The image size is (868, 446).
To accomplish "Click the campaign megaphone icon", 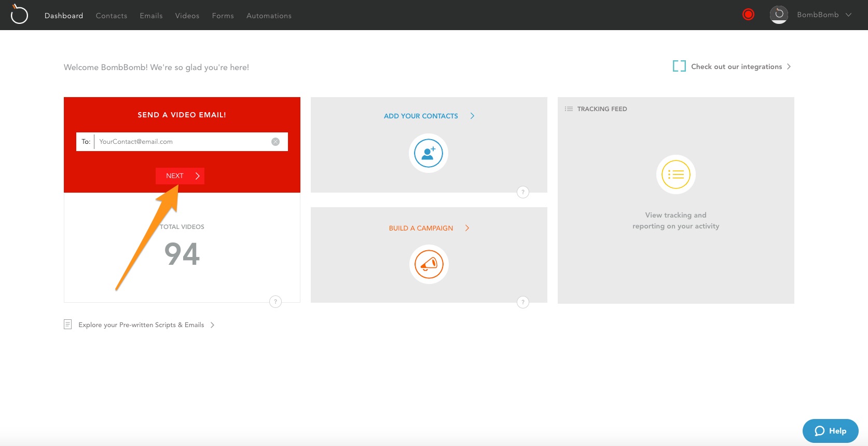I will pyautogui.click(x=429, y=264).
